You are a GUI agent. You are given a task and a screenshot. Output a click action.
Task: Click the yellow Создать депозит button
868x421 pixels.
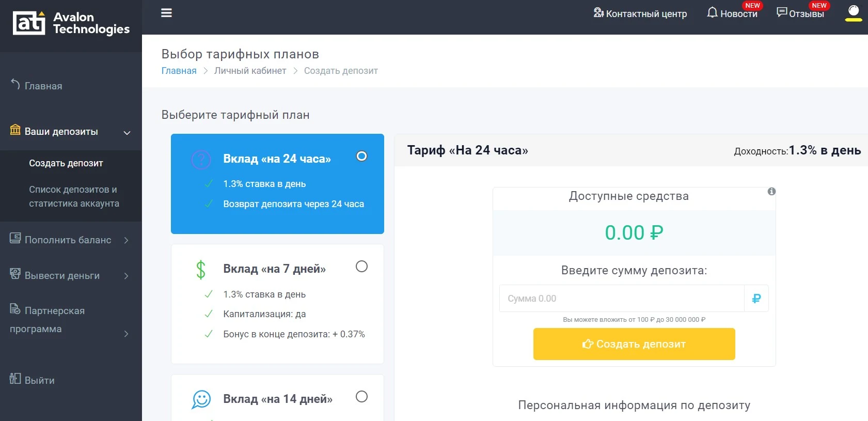[634, 344]
